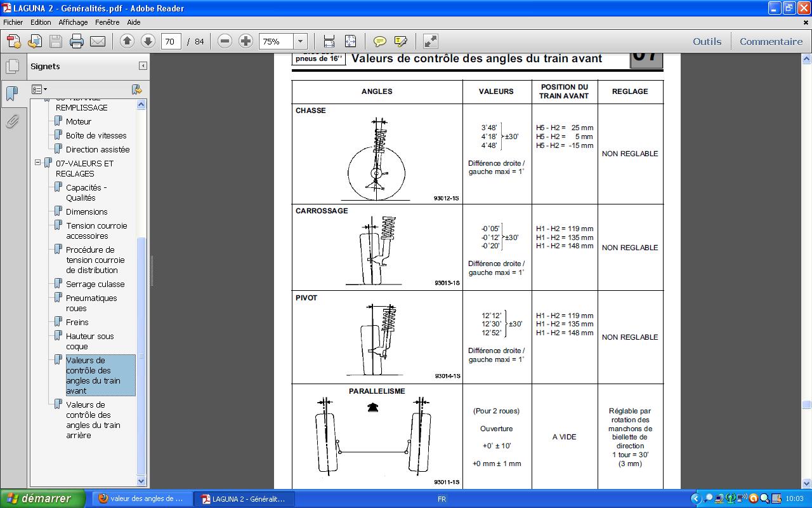This screenshot has width=812, height=508.
Task: Select the highlight text tool
Action: click(x=400, y=41)
